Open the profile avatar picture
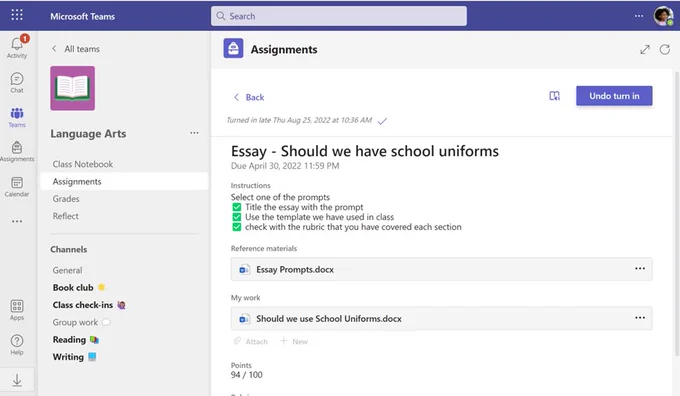680x396 pixels. (663, 16)
